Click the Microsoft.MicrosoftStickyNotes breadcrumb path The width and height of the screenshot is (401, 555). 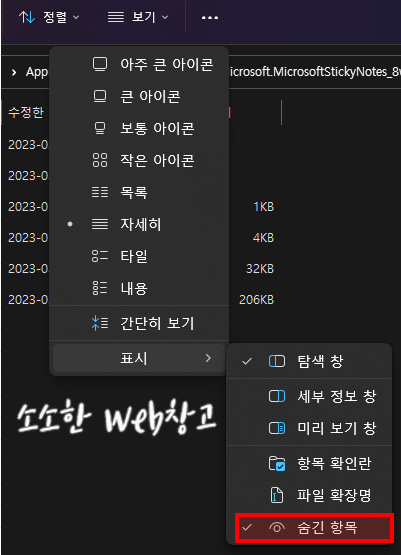[x=315, y=72]
